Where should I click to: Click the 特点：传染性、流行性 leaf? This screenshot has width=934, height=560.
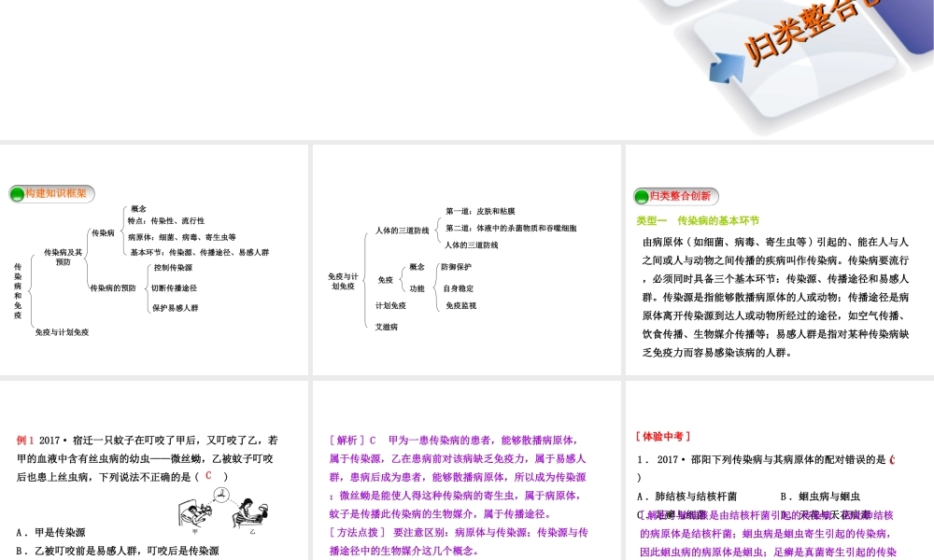165,221
